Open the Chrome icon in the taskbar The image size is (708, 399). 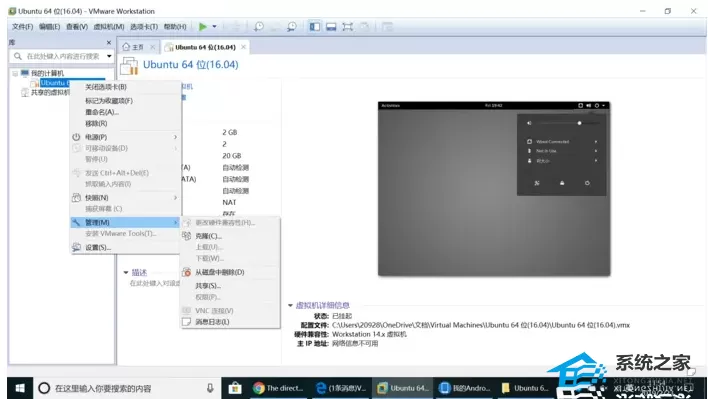coord(259,388)
